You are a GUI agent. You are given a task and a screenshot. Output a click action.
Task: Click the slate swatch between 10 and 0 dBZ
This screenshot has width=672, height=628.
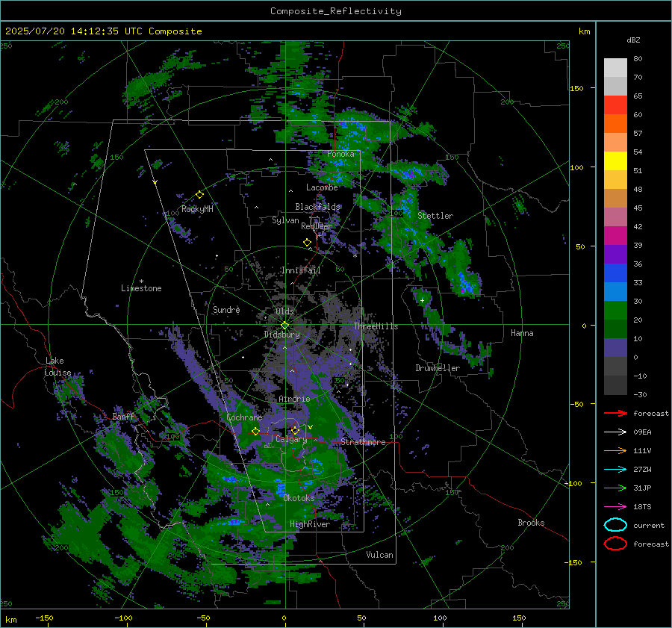tap(615, 348)
